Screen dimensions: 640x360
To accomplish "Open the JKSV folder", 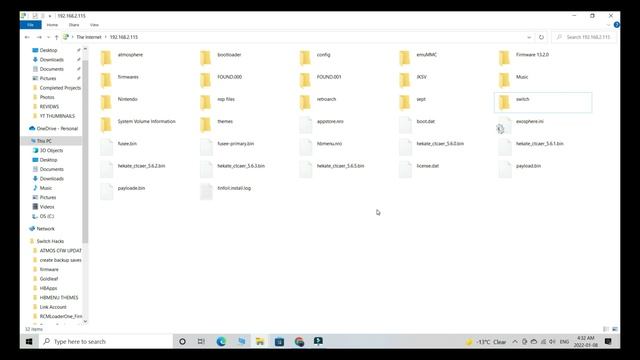I will click(x=421, y=77).
